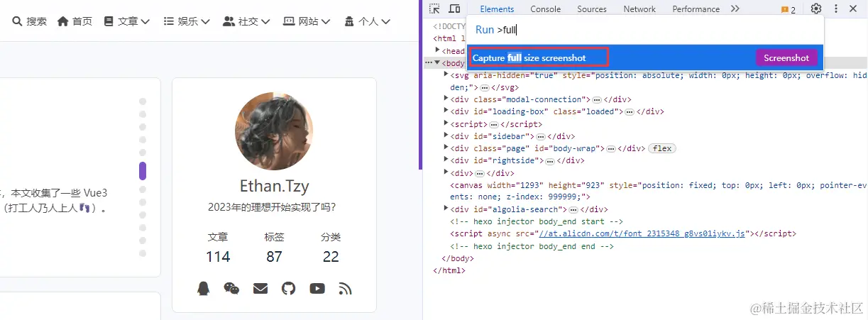Open the 社交 dropdown menu
Viewport: 868px width, 320px height.
(246, 21)
